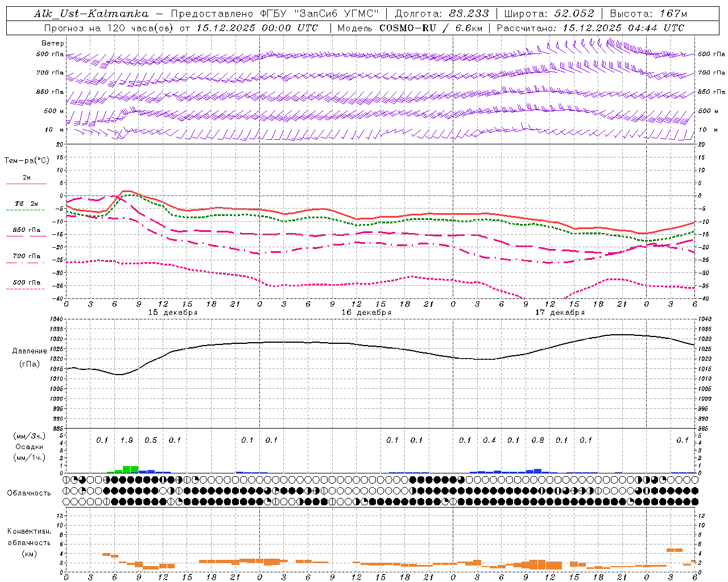The image size is (728, 582).
Task: Click the Конвективн. label of convective cloud chart
Action: click(29, 531)
